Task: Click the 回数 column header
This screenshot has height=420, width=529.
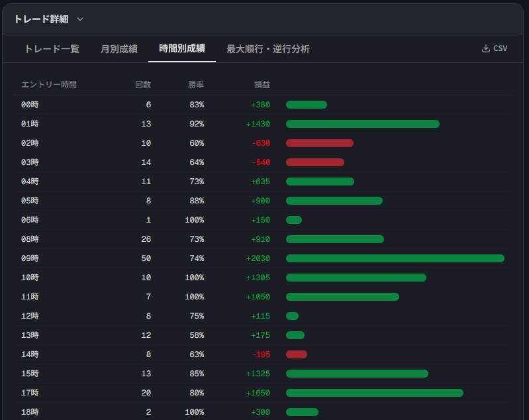Action: click(x=143, y=84)
